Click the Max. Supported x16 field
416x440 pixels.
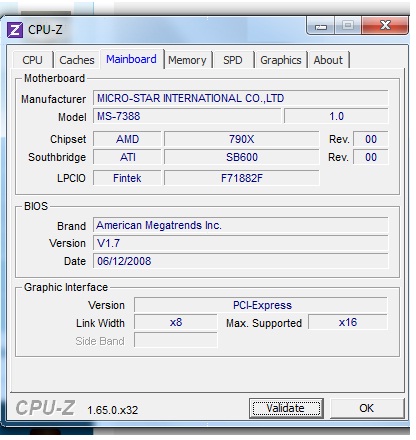[348, 322]
